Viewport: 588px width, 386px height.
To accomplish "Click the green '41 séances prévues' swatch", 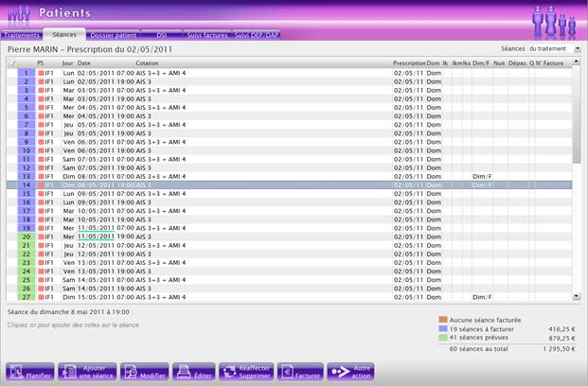I will pos(442,338).
